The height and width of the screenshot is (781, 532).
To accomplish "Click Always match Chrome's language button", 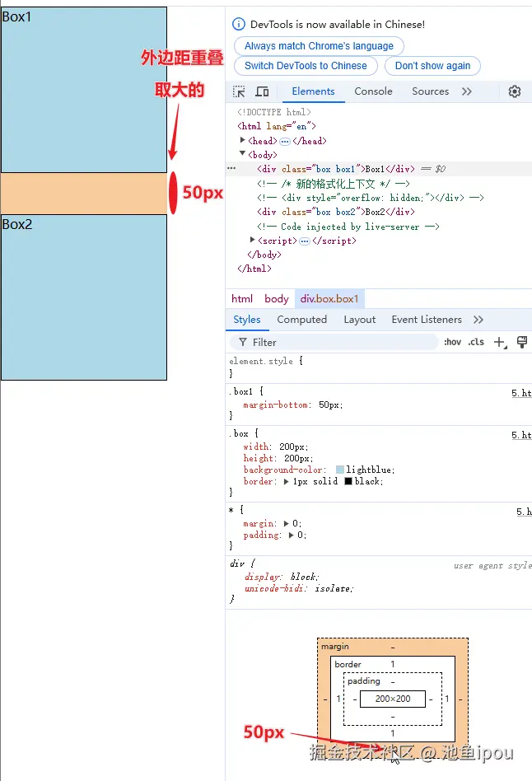I will click(319, 46).
